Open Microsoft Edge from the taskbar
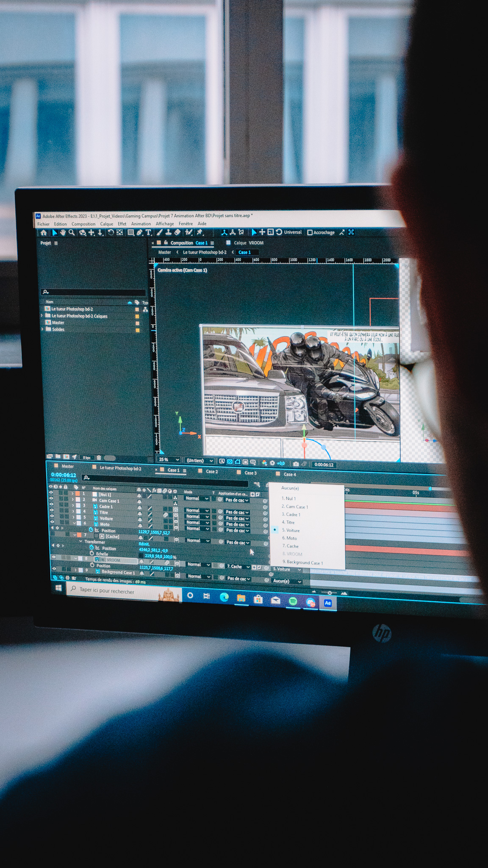The height and width of the screenshot is (868, 488). click(x=224, y=597)
